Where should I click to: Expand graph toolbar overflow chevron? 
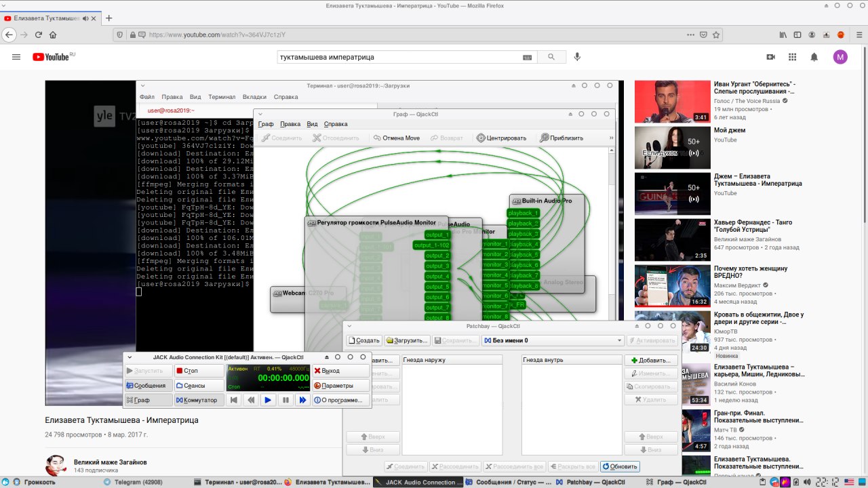click(x=611, y=138)
